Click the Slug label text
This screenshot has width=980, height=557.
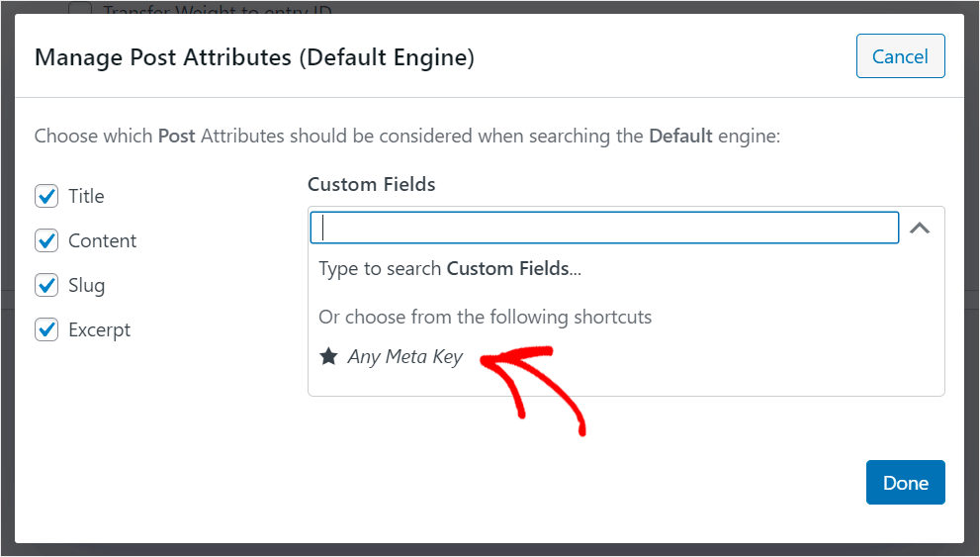[x=87, y=286]
